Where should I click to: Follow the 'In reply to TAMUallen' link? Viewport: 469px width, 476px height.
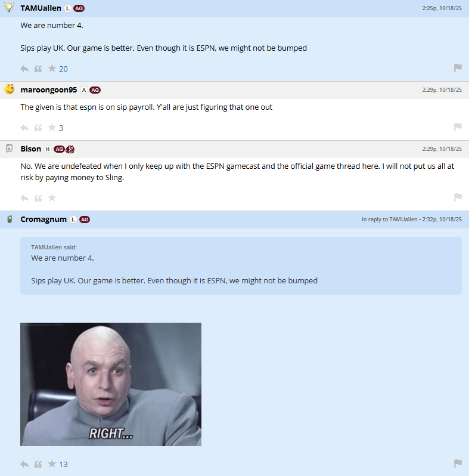[389, 219]
